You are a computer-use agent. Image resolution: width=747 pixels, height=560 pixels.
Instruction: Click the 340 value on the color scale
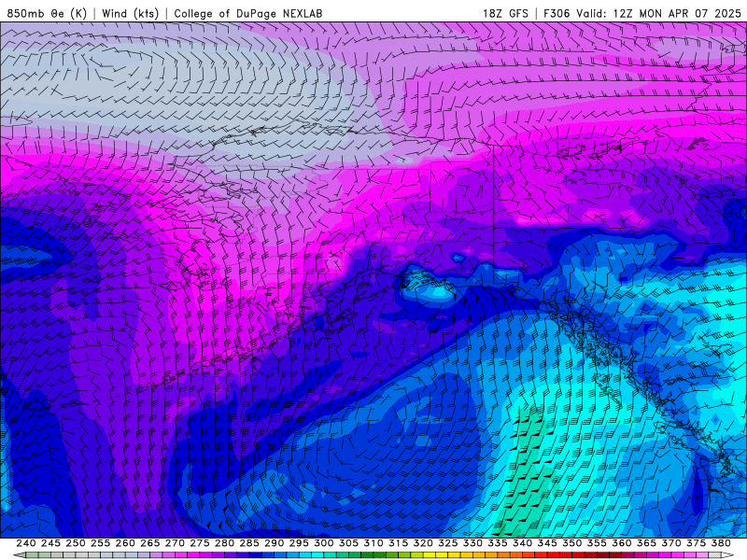pyautogui.click(x=523, y=543)
